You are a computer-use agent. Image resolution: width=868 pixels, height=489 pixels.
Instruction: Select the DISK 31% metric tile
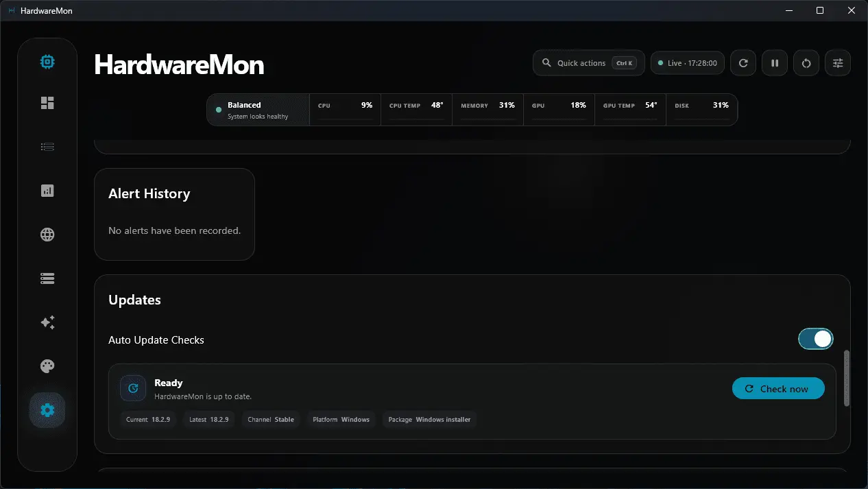(x=702, y=110)
